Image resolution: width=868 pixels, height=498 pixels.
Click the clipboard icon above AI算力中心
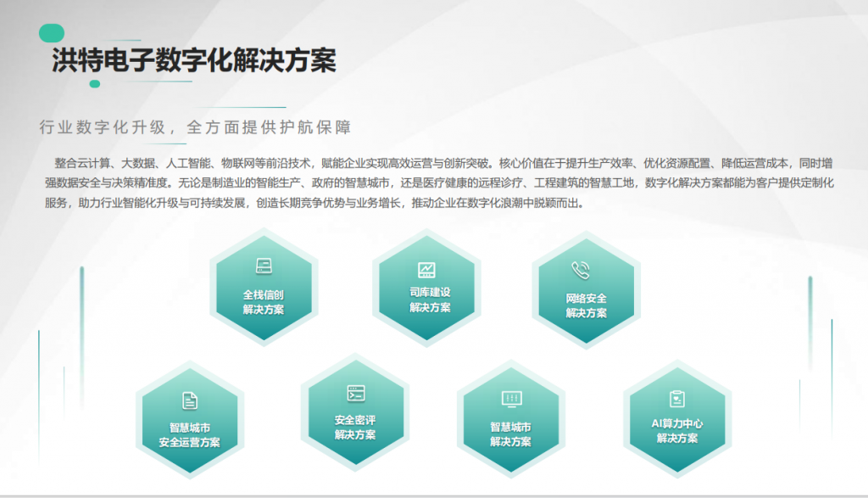click(676, 398)
